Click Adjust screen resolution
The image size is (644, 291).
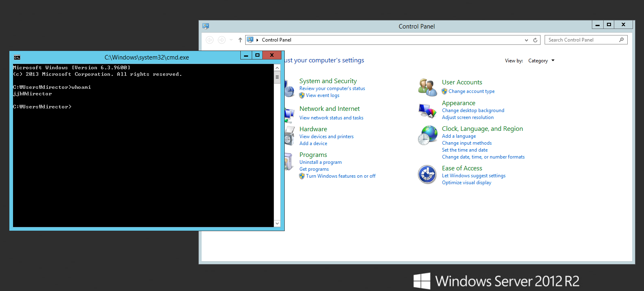pyautogui.click(x=468, y=117)
